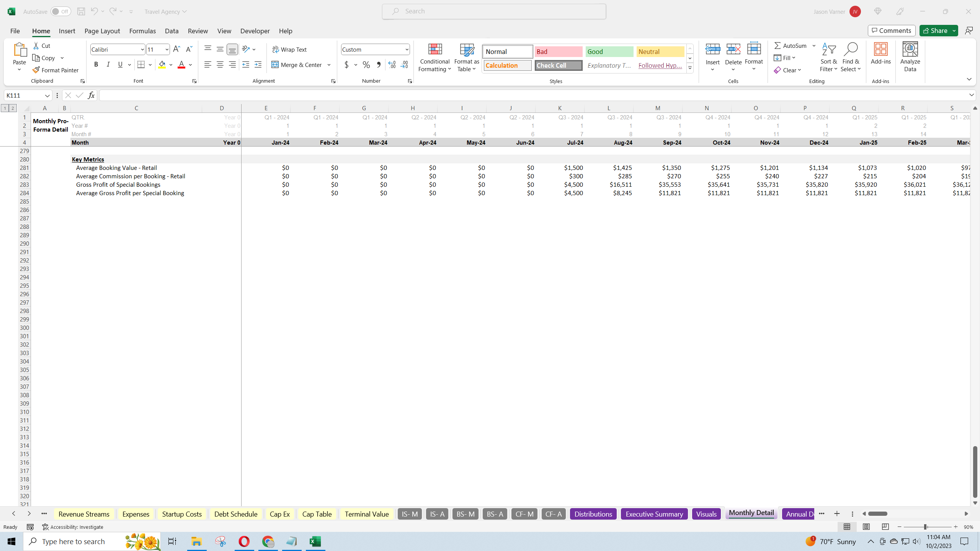The width and height of the screenshot is (980, 551).
Task: Click the Increase Indent icon
Action: point(258,65)
